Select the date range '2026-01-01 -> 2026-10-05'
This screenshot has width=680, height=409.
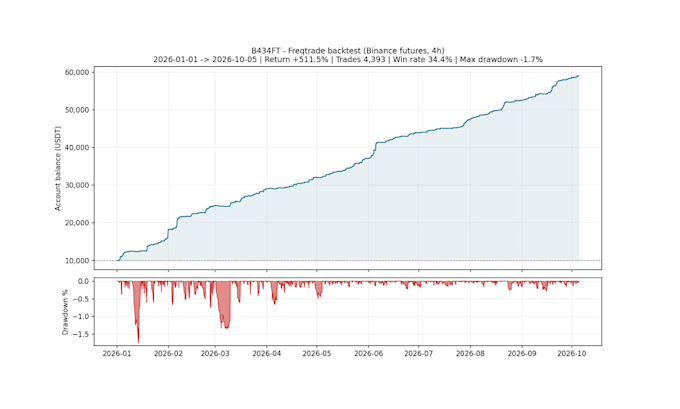coord(205,59)
